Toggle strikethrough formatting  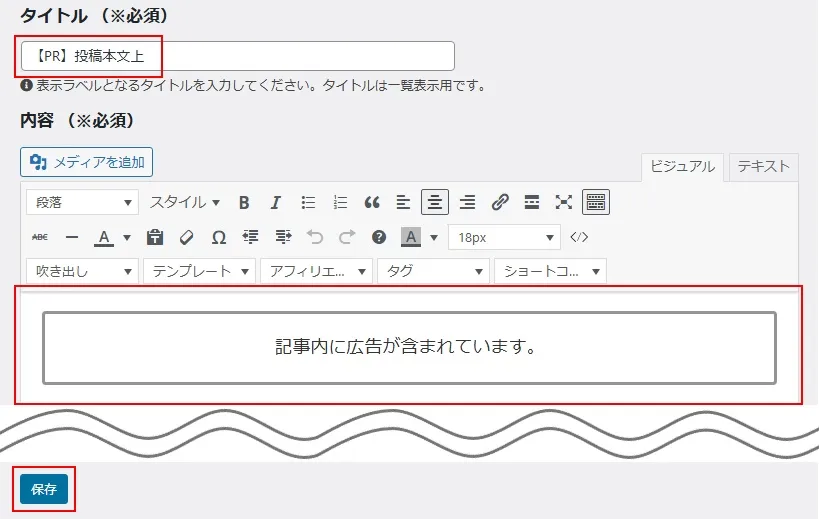click(x=40, y=237)
